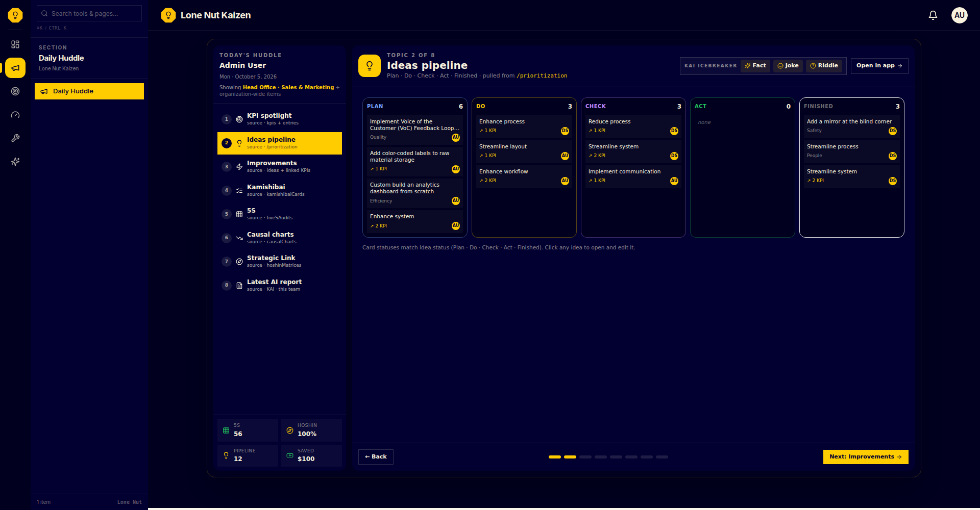Click the Saved money stat icon
The image size is (980, 510).
click(290, 455)
